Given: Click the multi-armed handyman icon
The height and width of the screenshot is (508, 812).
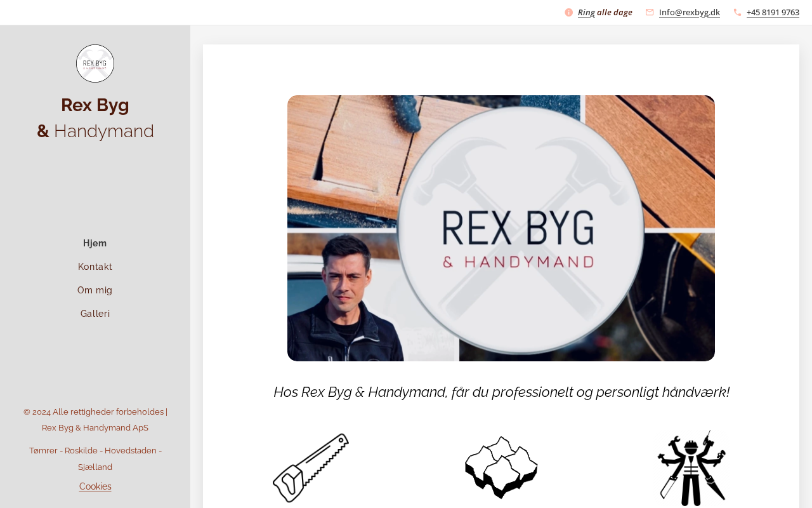Looking at the screenshot, I should [691, 468].
